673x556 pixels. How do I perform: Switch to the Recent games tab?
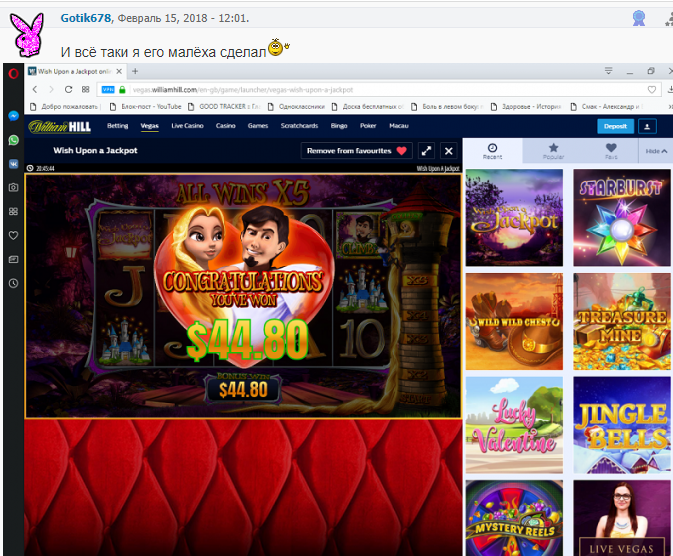pyautogui.click(x=492, y=151)
